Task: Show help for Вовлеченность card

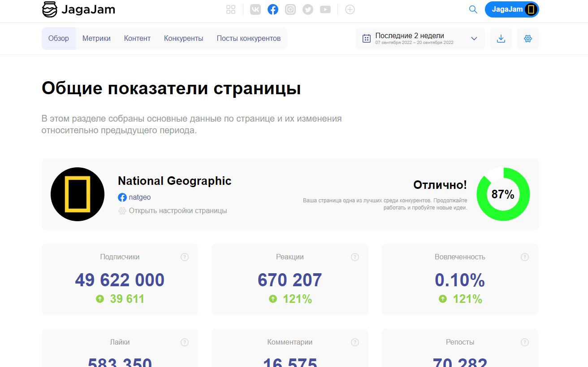Action: point(525,257)
